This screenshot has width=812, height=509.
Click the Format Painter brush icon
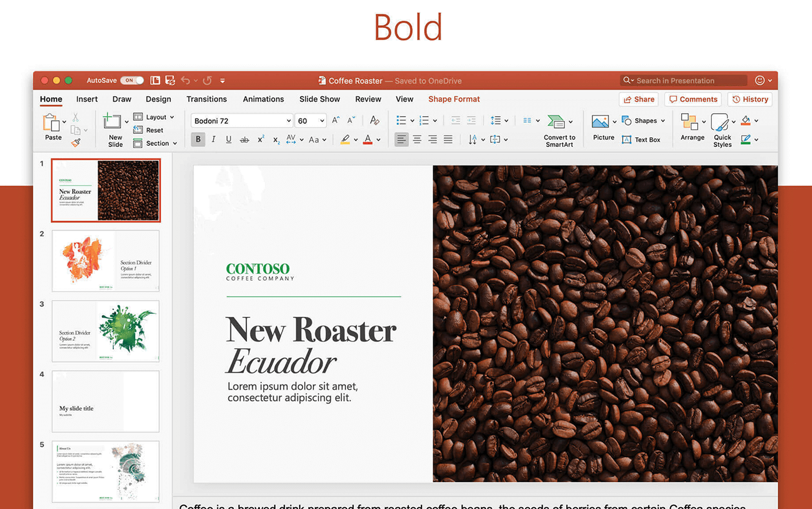pos(75,143)
